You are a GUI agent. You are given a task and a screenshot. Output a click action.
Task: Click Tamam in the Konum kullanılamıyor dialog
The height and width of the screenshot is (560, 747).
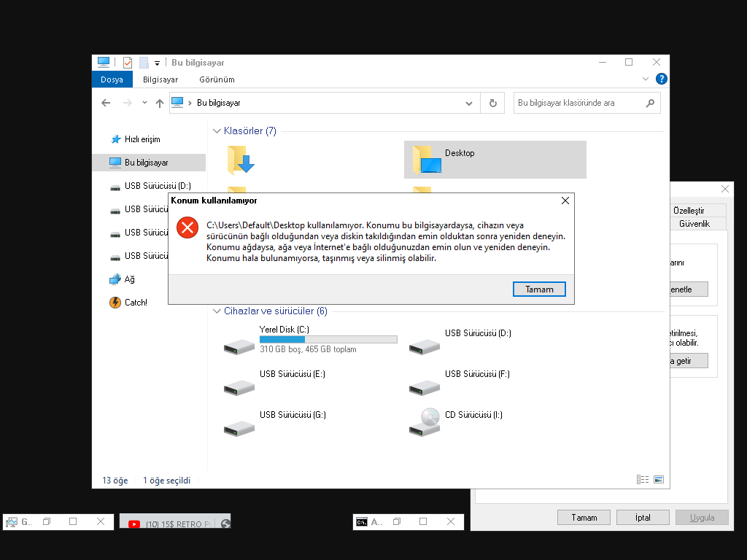pyautogui.click(x=539, y=289)
